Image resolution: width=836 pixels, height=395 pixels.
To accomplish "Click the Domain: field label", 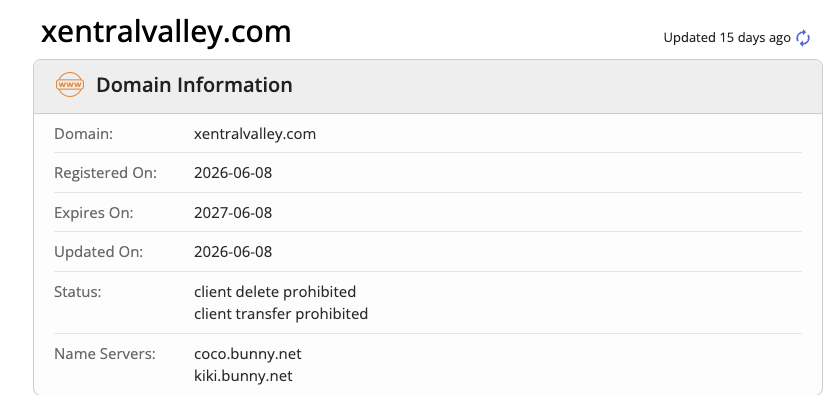I will [x=84, y=134].
